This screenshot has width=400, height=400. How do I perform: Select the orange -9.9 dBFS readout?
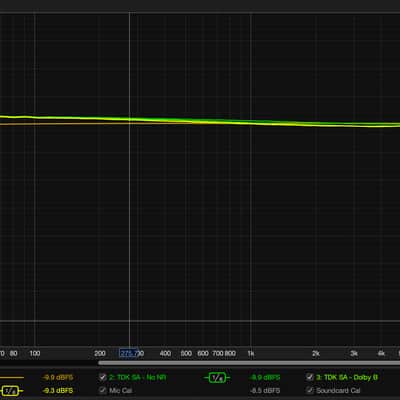[x=58, y=378]
